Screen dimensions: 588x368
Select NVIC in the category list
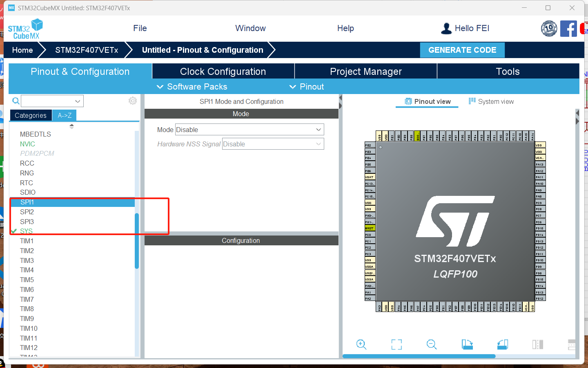[x=27, y=144]
